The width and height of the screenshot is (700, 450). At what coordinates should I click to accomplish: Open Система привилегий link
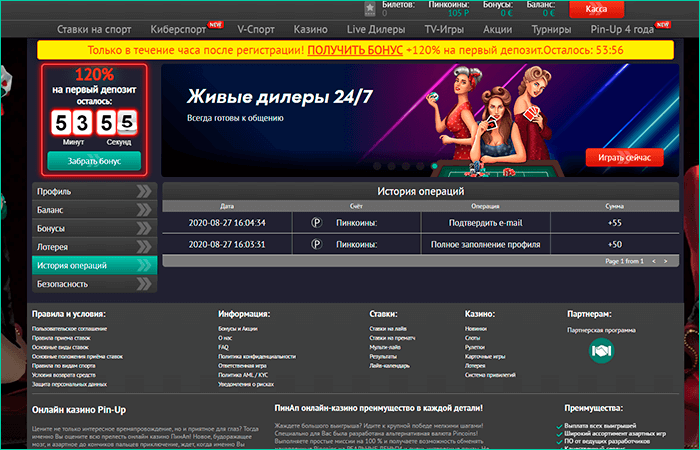click(490, 375)
